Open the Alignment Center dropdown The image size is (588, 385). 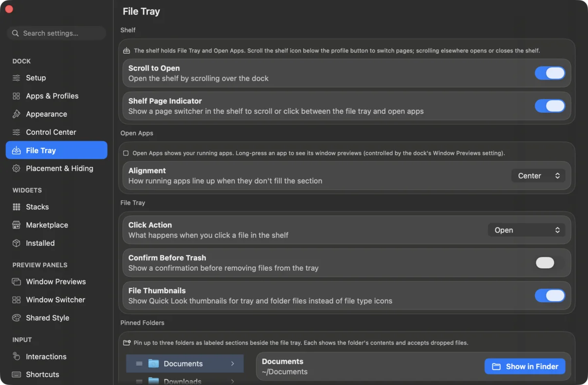tap(538, 176)
